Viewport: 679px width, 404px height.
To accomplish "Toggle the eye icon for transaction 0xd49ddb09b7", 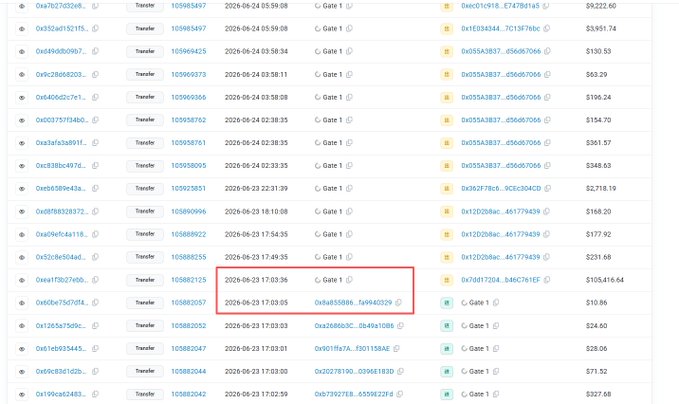I will pyautogui.click(x=22, y=52).
